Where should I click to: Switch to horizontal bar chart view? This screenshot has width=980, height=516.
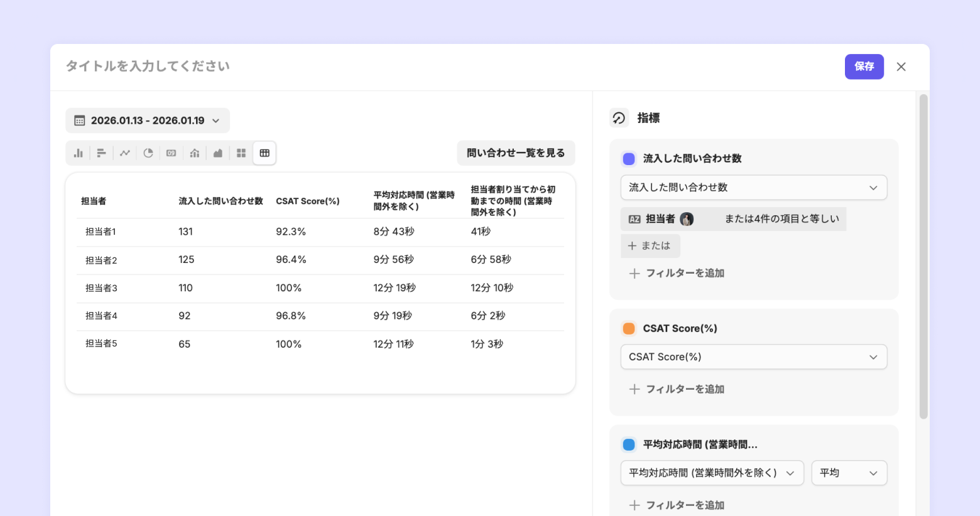pyautogui.click(x=101, y=153)
